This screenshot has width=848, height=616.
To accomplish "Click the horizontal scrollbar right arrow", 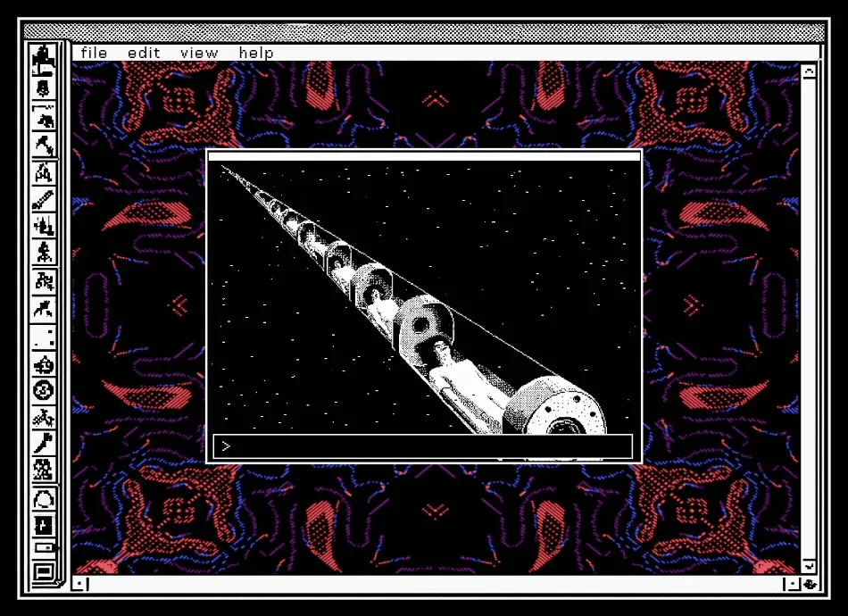I will [793, 584].
